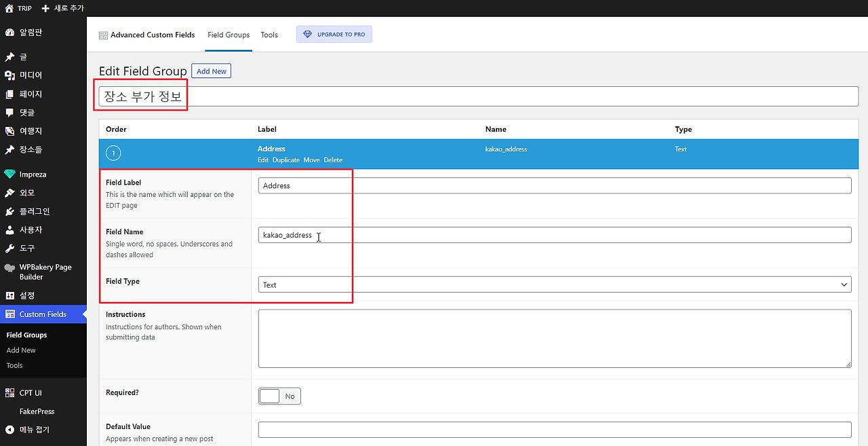Open FakerPress menu item

[37, 411]
